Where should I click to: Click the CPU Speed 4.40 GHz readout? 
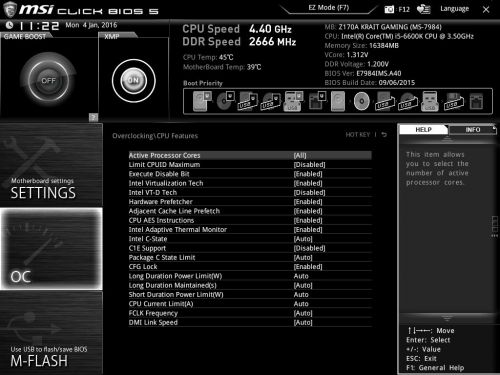pos(237,29)
